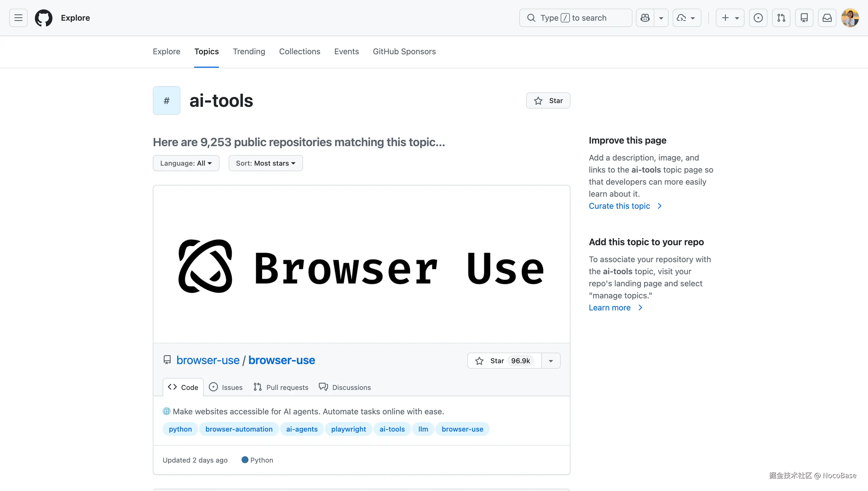Click the chevron after Curate this topic
This screenshot has width=868, height=491.
coord(659,206)
